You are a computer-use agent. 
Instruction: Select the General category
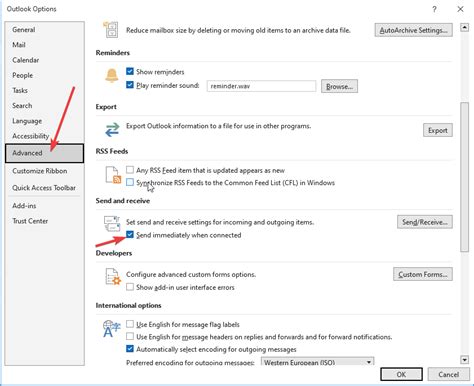pyautogui.click(x=44, y=29)
